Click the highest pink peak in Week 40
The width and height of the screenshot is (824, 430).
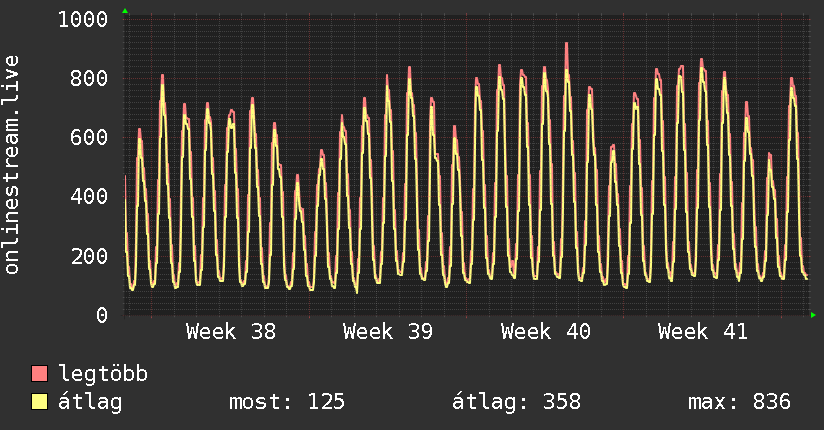click(x=566, y=44)
